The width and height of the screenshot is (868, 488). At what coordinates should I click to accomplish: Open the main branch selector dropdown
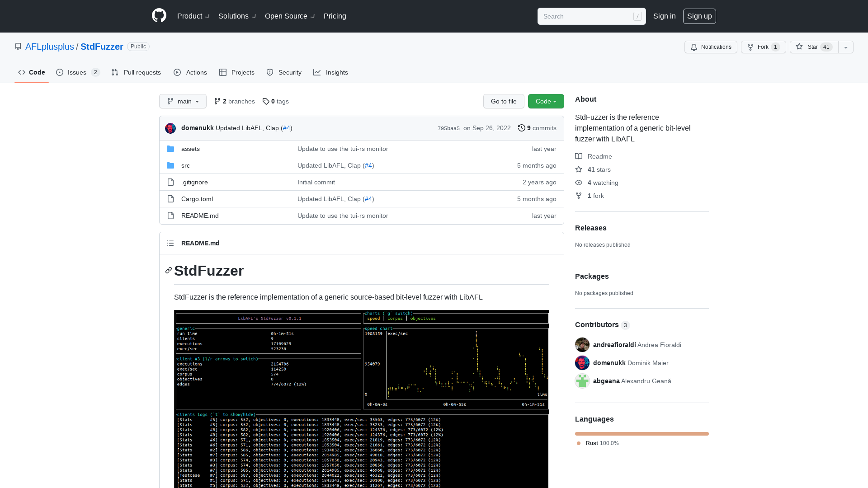pos(183,101)
